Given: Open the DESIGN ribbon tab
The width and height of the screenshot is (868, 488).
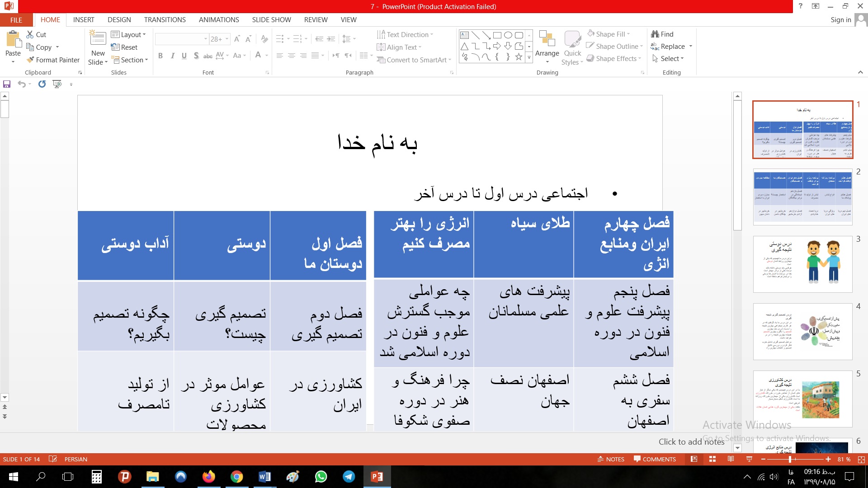Looking at the screenshot, I should point(119,20).
